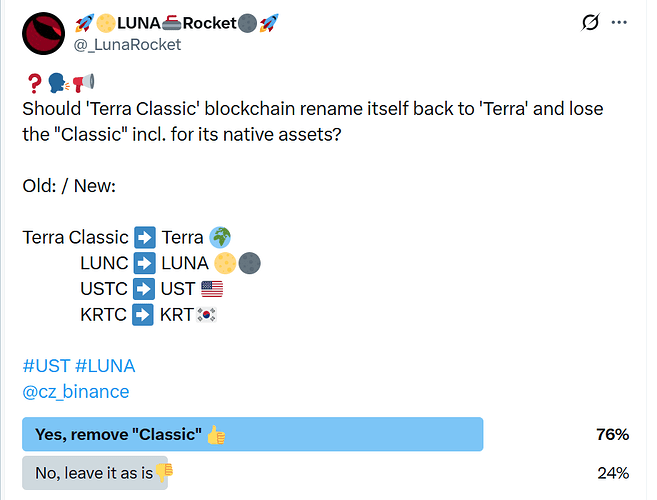Screen dimensions: 657x500
Task: Click the red question mark emoji
Action: point(31,82)
